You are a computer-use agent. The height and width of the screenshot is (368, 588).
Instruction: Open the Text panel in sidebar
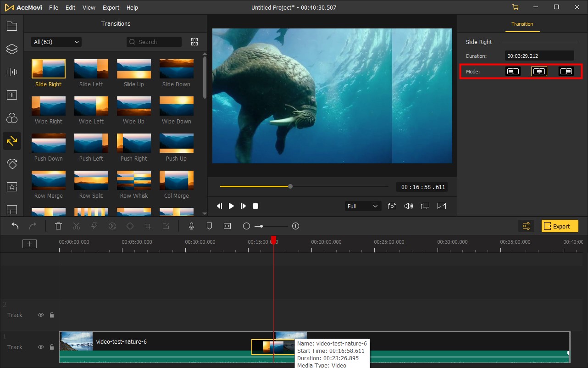(x=12, y=95)
